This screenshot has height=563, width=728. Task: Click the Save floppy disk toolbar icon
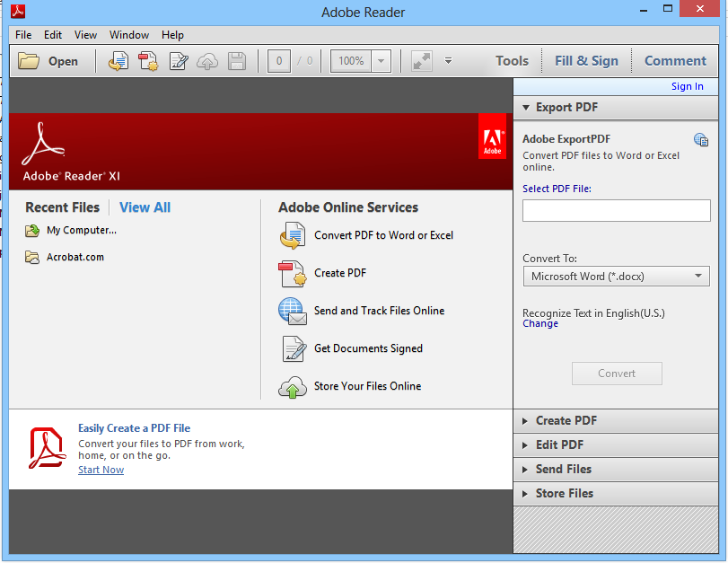click(x=237, y=61)
